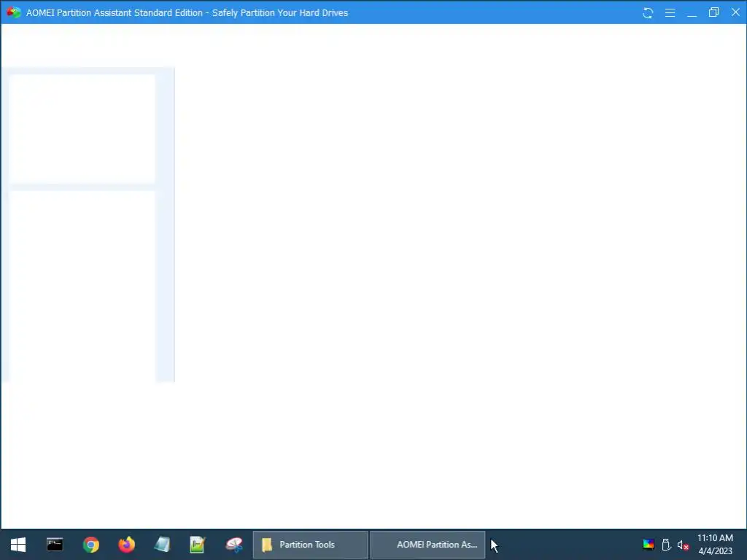Restore down the AOMEI window
The height and width of the screenshot is (560, 747).
coord(713,12)
